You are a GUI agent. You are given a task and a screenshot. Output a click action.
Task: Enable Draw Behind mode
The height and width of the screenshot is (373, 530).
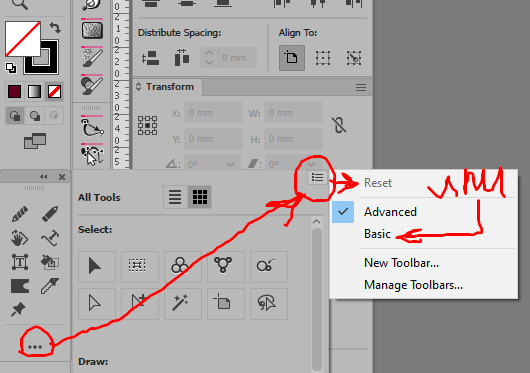[34, 116]
